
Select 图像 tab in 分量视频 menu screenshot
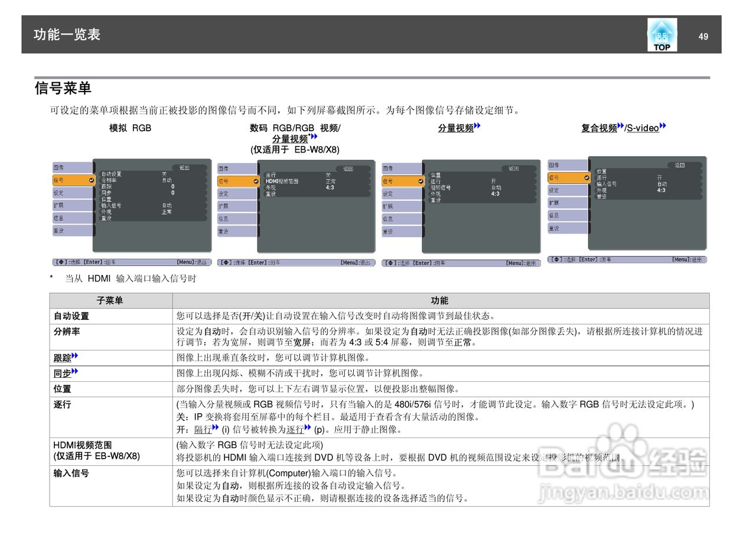pyautogui.click(x=402, y=168)
